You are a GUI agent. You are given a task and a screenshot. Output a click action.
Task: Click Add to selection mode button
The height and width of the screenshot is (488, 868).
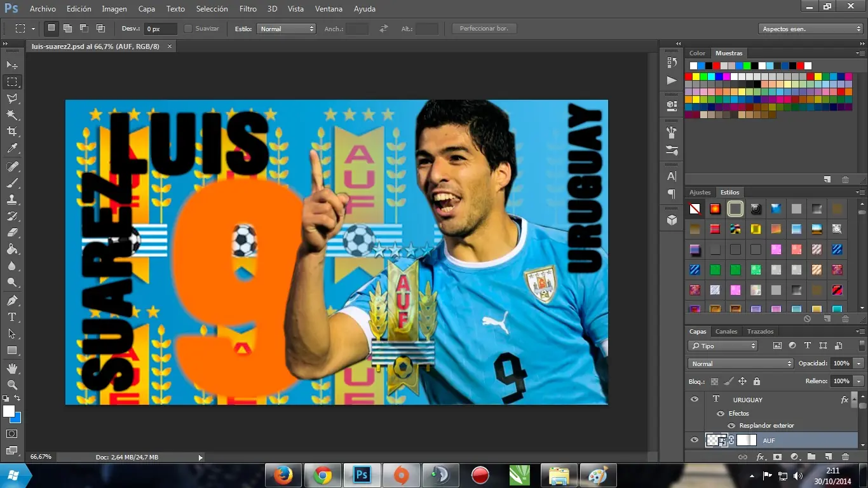tap(67, 29)
